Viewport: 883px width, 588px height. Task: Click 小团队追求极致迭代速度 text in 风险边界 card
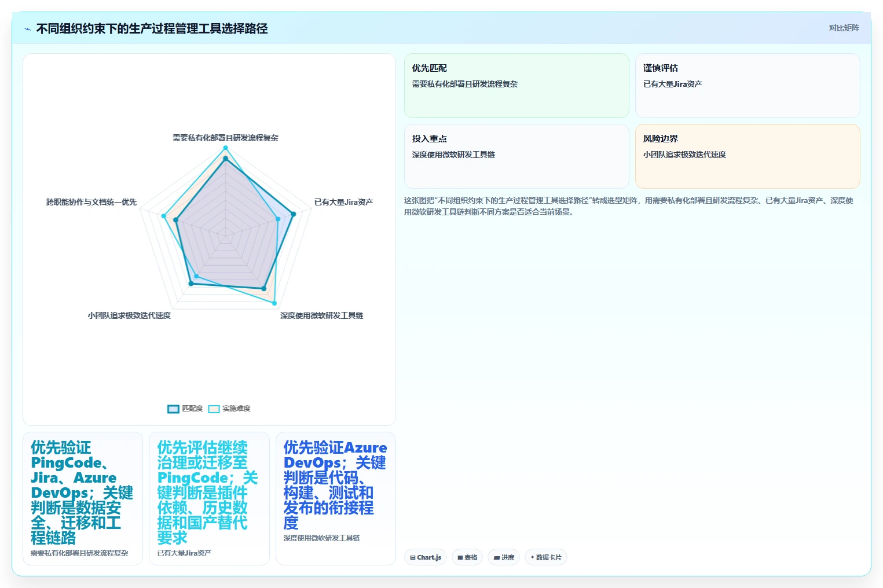click(684, 155)
